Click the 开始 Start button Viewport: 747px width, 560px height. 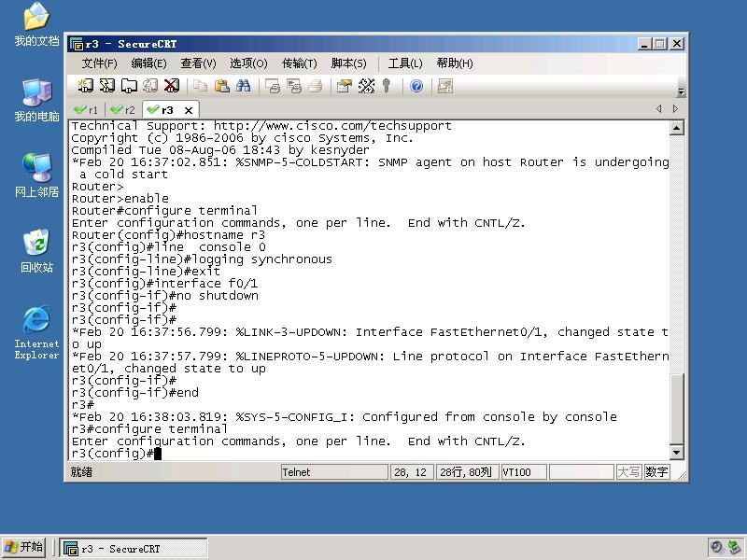tap(24, 547)
